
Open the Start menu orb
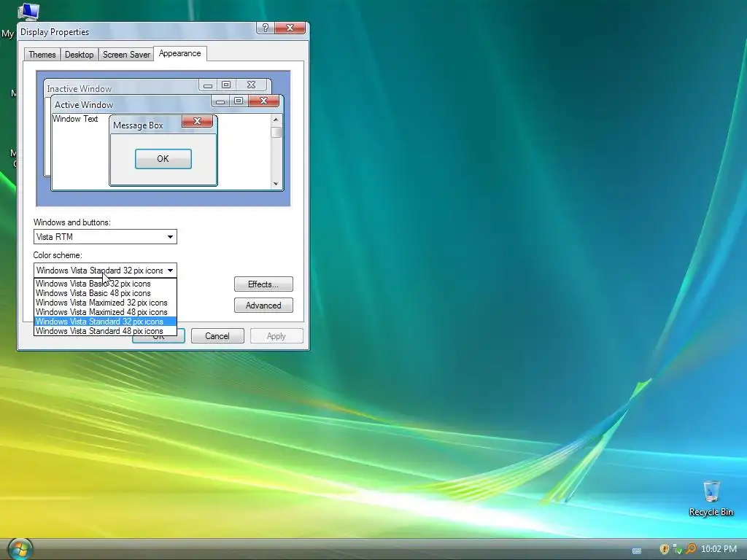pyautogui.click(x=20, y=550)
